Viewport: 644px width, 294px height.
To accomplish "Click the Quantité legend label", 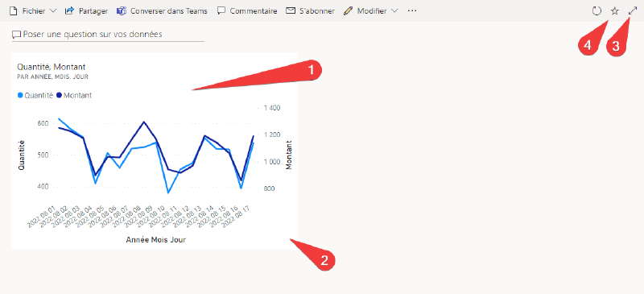I will [x=39, y=95].
